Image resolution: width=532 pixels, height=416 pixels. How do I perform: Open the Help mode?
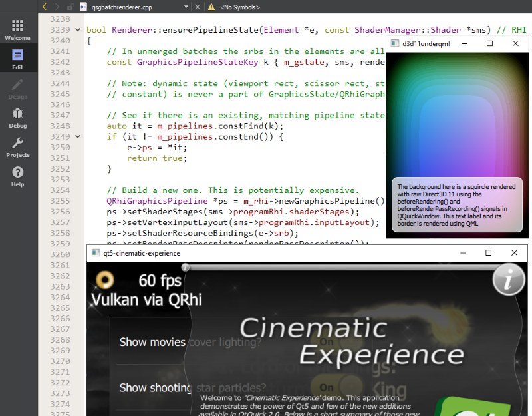pos(18,176)
